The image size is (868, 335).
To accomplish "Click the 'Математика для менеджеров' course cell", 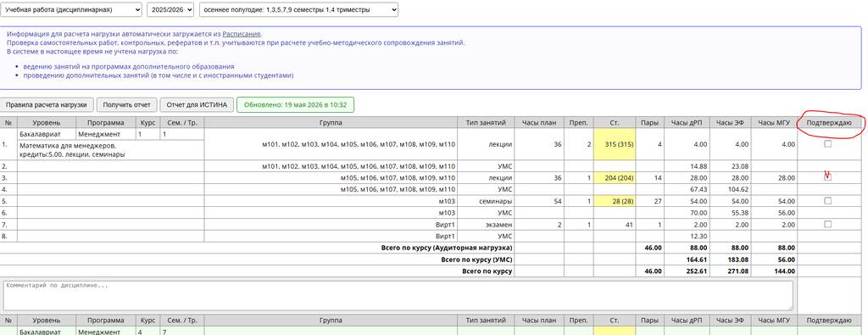I will point(111,150).
